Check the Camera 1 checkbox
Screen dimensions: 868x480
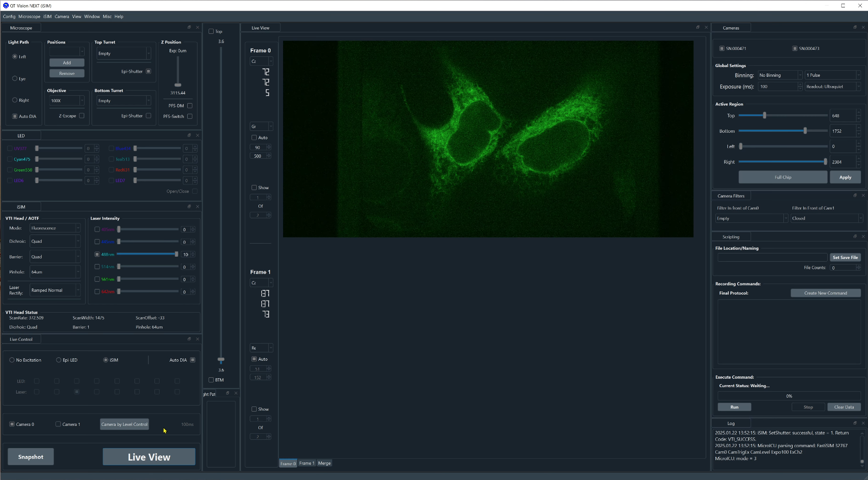(58, 424)
